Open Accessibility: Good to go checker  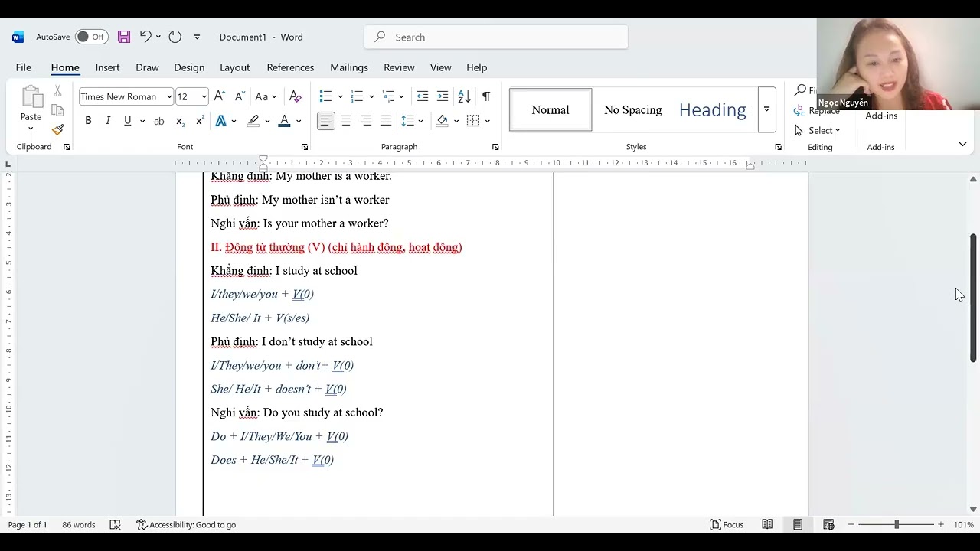click(x=186, y=524)
